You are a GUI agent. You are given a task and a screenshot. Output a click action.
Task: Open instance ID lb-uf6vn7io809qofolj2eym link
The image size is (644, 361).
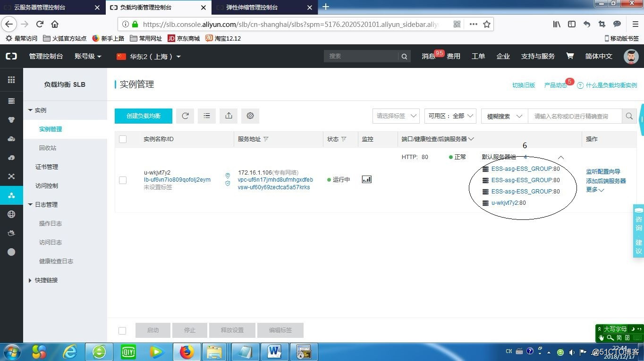coord(177,180)
